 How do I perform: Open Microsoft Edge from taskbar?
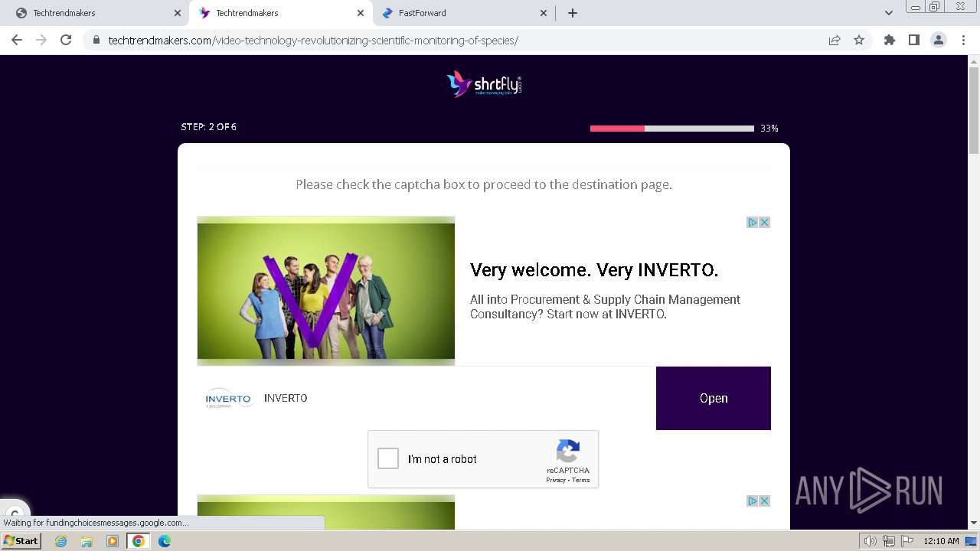point(165,541)
